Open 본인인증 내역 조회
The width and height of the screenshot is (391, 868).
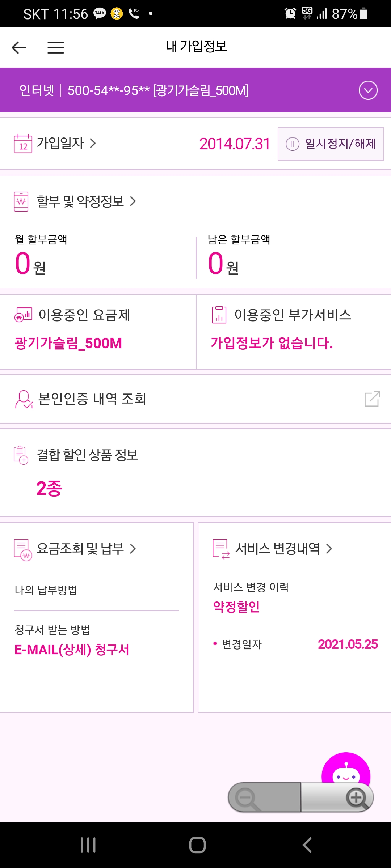pos(92,399)
